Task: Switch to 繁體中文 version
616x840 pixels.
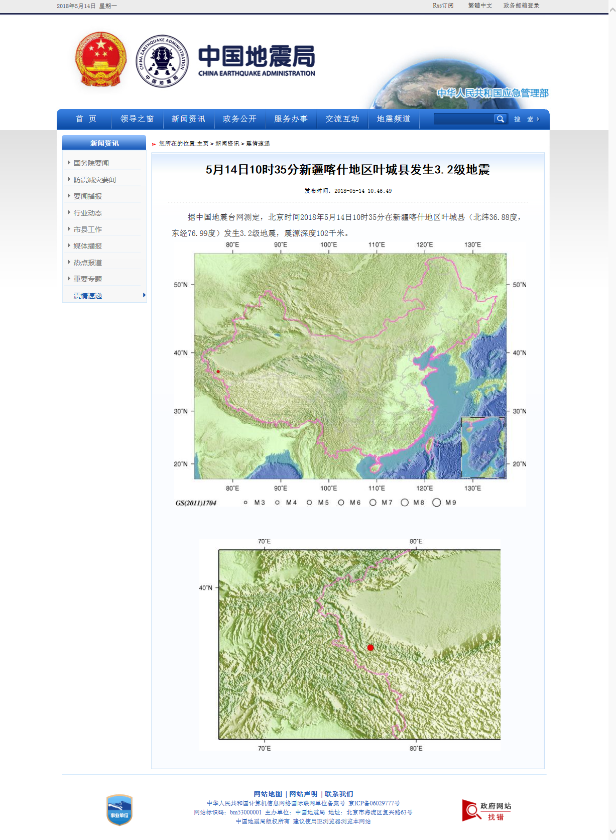Action: click(480, 6)
